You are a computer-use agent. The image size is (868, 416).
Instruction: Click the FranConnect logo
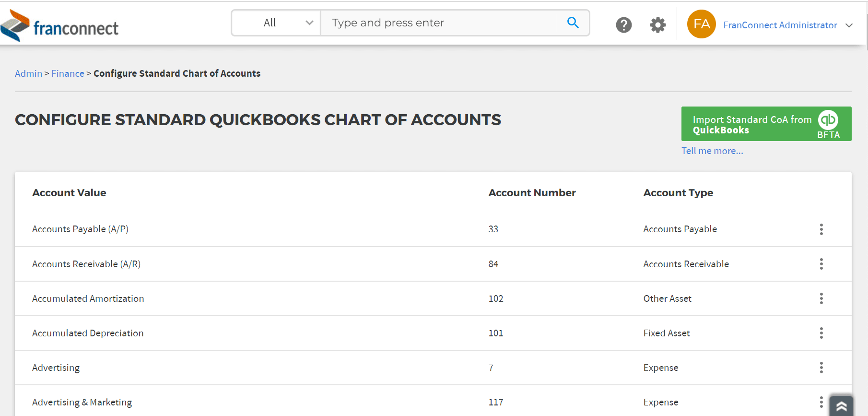pyautogui.click(x=59, y=25)
